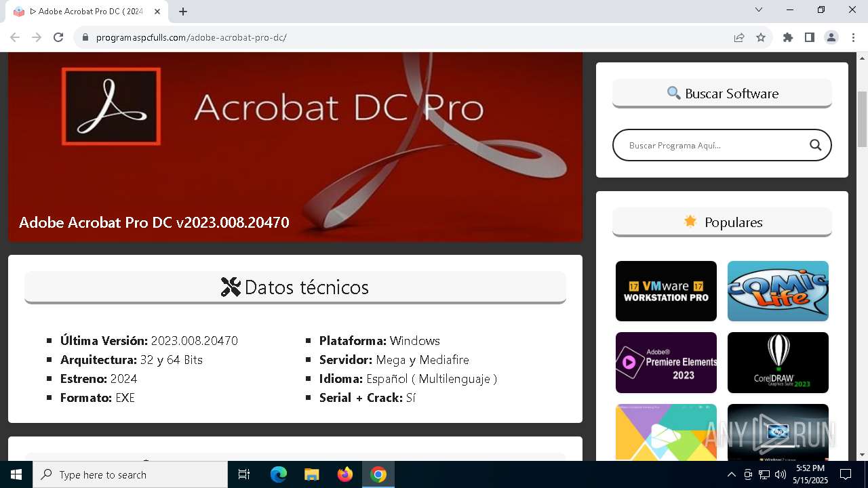Viewport: 868px width, 488px height.
Task: Click the scrollbar down arrow
Action: 863,455
